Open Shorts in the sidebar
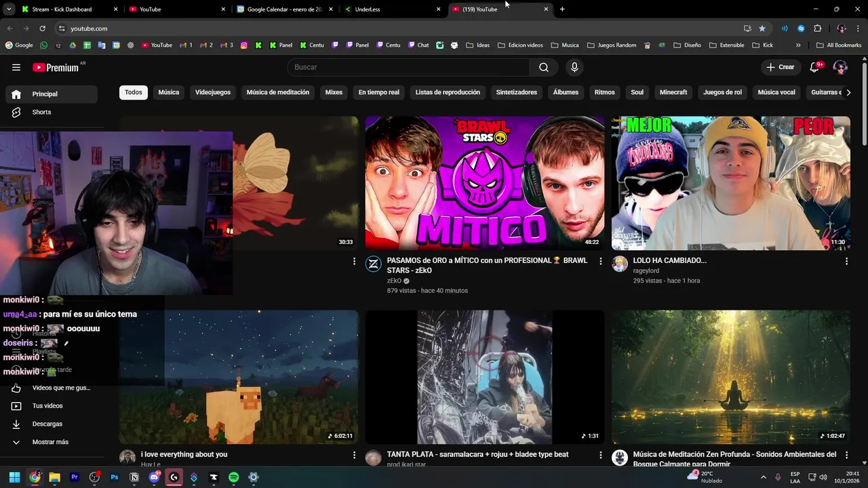 point(52,112)
